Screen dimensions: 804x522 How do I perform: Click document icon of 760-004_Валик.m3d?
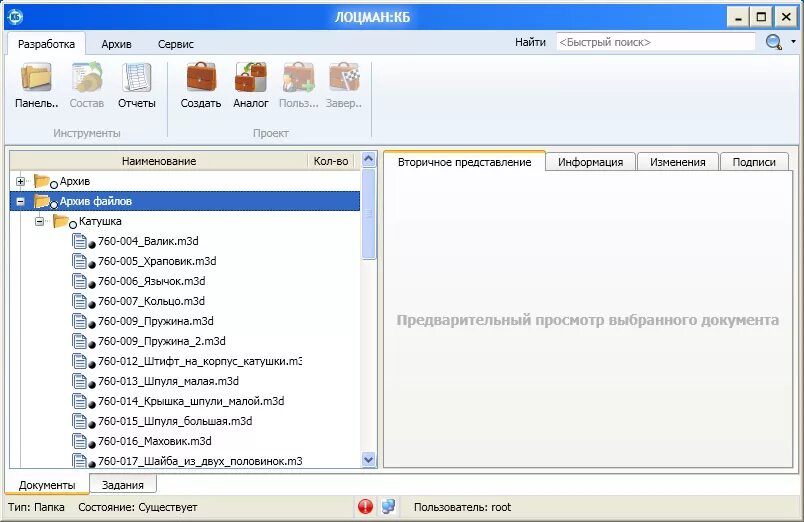[x=79, y=241]
